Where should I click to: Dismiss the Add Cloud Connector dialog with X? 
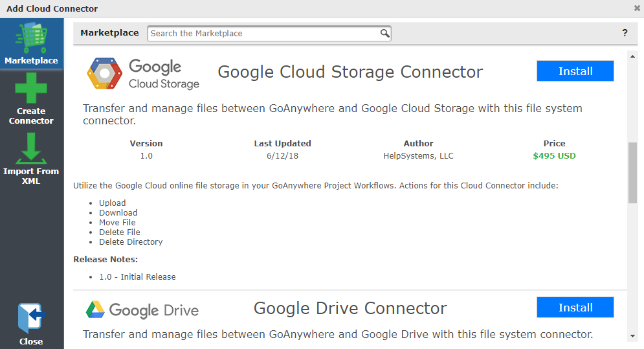click(x=637, y=8)
